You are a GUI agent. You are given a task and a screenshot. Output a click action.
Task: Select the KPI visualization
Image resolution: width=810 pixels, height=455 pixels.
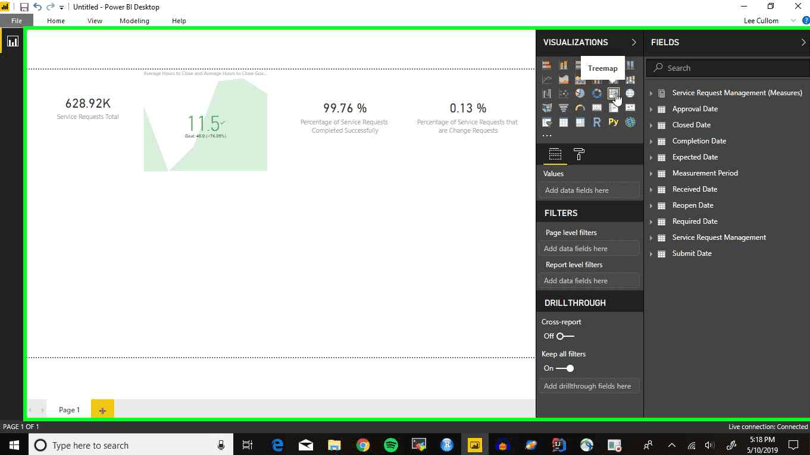click(630, 108)
